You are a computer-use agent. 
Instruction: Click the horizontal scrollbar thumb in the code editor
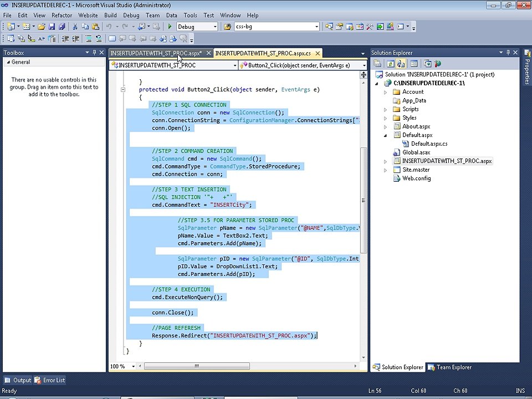[197, 366]
